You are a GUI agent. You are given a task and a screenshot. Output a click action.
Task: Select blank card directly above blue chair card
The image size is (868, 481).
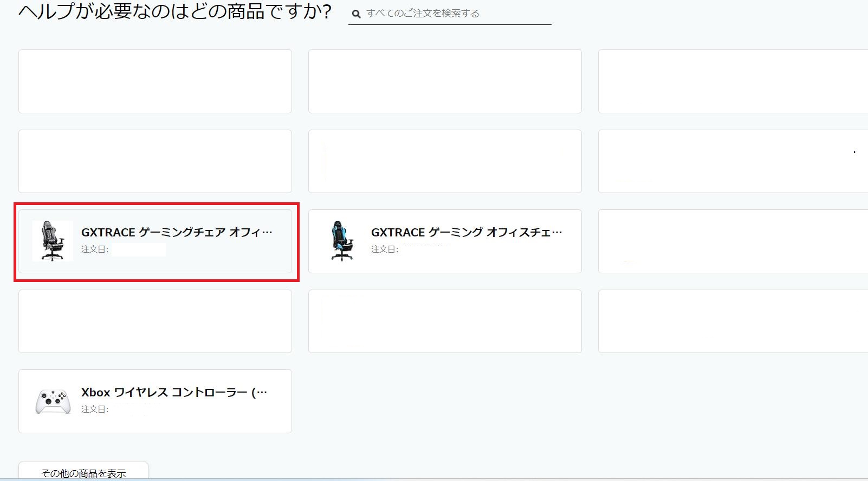pos(445,161)
